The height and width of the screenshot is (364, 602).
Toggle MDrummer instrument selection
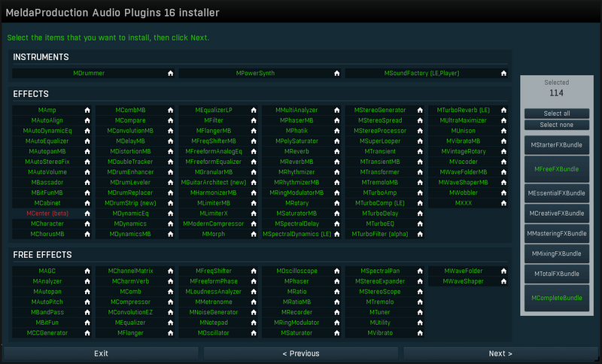pyautogui.click(x=89, y=73)
